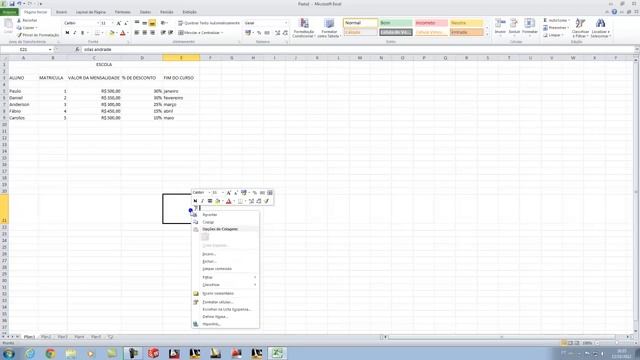Select the cell containing Anderson

24,104
